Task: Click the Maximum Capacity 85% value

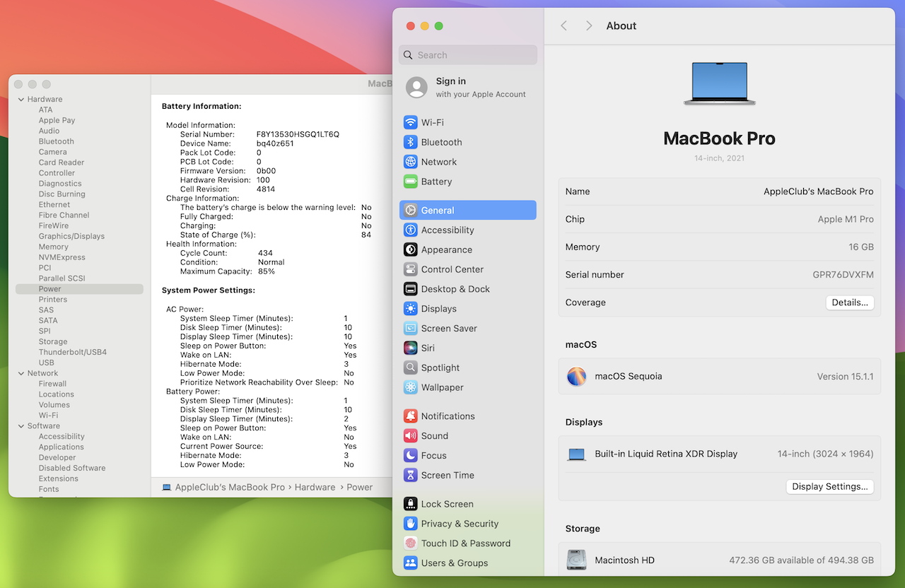Action: tap(267, 271)
